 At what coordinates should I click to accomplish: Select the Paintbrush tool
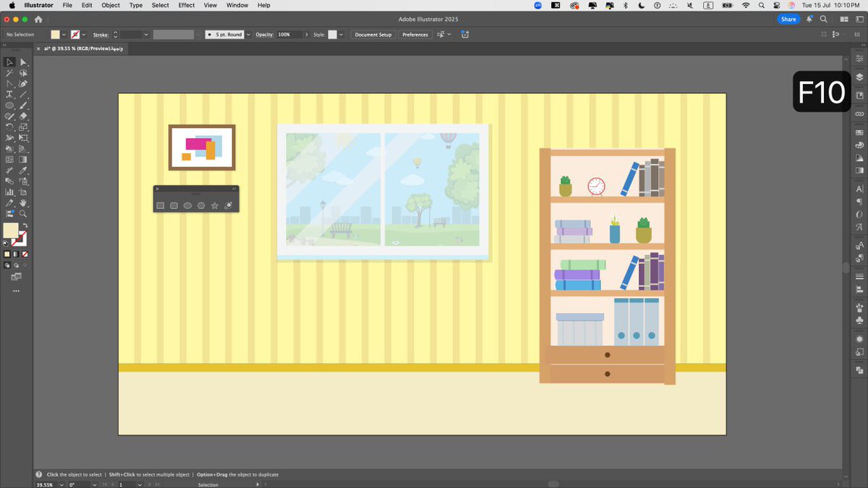[23, 106]
